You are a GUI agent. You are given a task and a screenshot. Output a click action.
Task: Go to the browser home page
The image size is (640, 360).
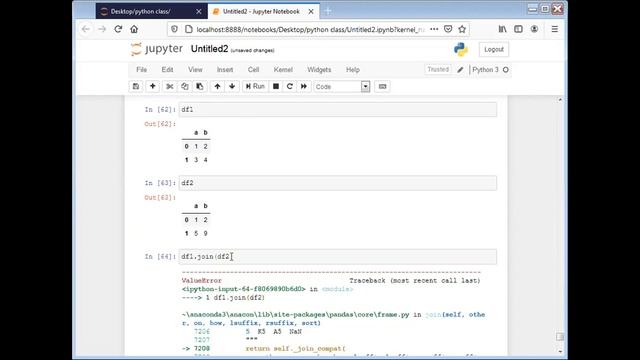(134, 29)
